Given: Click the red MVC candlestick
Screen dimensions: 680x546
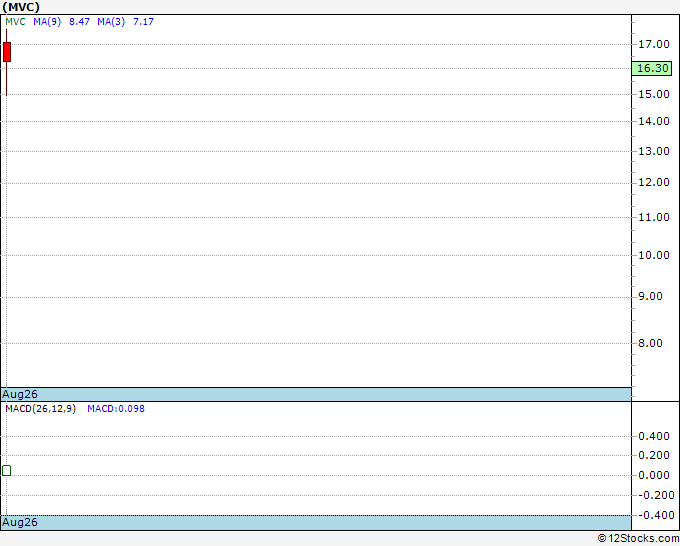Looking at the screenshot, I should click(x=7, y=52).
